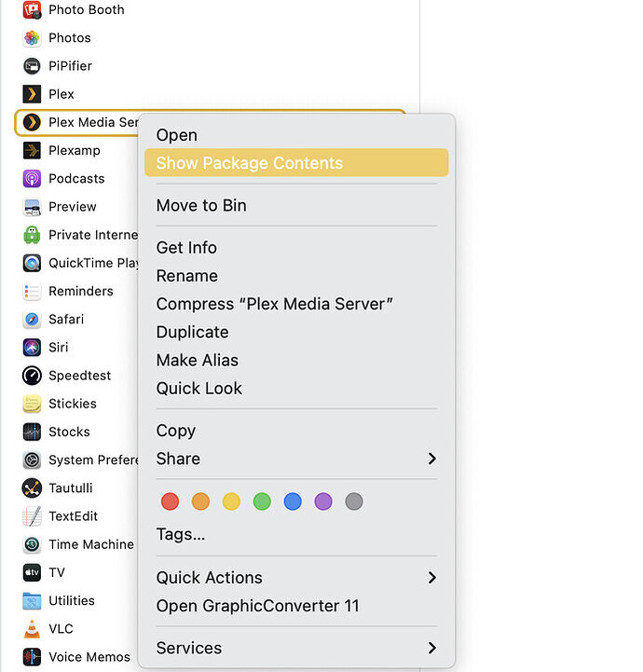Select the Speedtest name label

[x=80, y=376]
